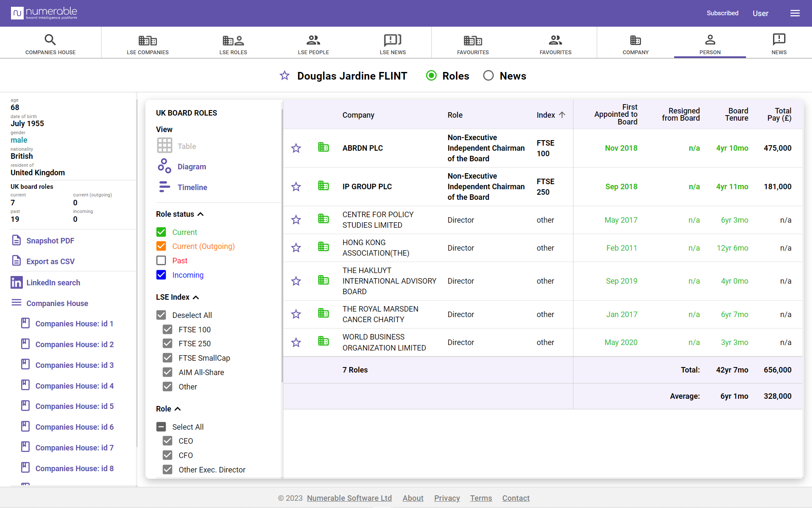Click the Numerable logo

pyautogui.click(x=44, y=13)
